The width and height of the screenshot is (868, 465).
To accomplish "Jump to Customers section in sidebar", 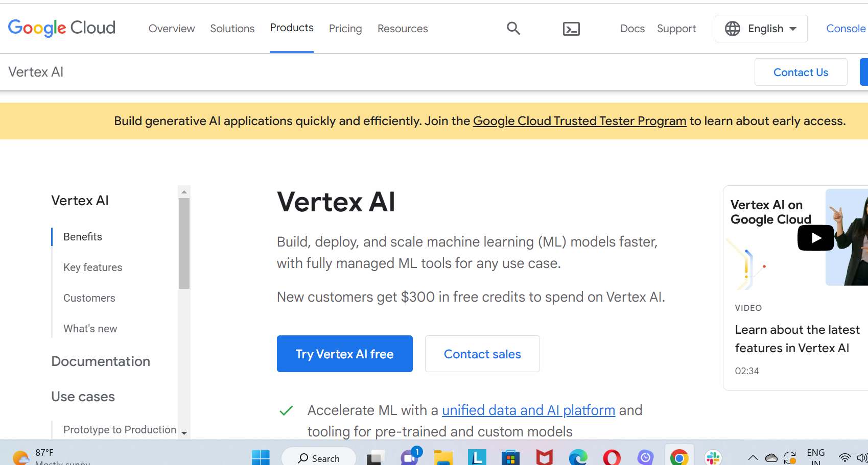I will coord(89,298).
